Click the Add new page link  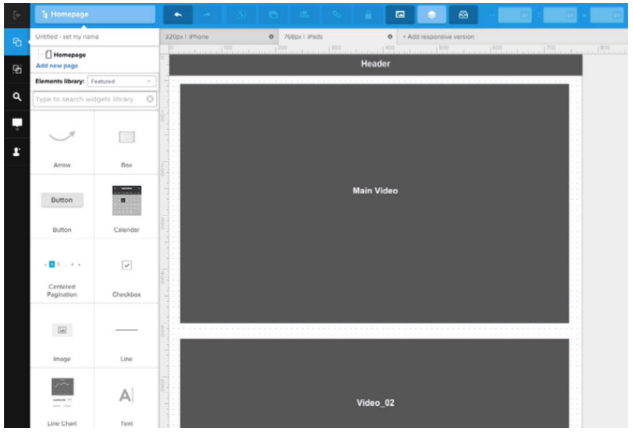point(57,66)
